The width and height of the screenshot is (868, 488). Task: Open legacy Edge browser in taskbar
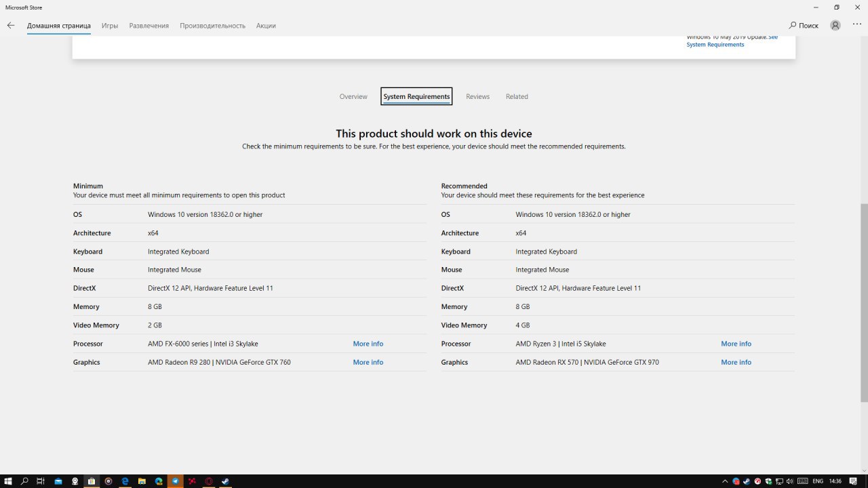(x=125, y=481)
